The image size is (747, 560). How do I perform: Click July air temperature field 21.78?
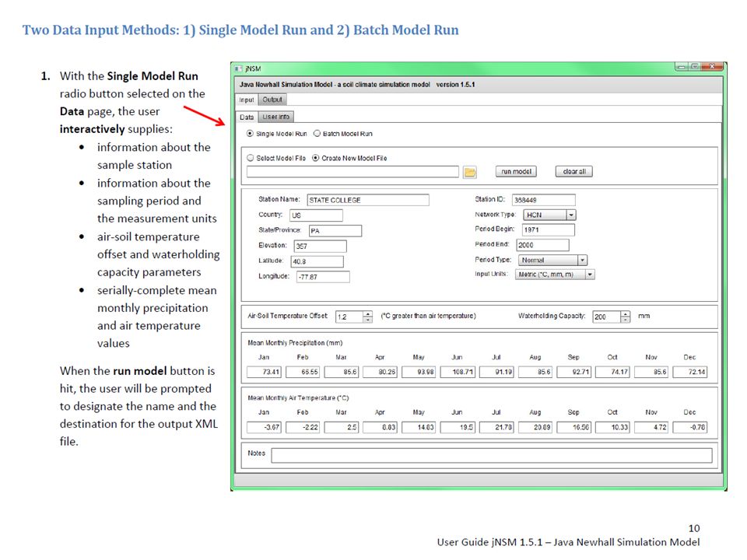click(496, 427)
